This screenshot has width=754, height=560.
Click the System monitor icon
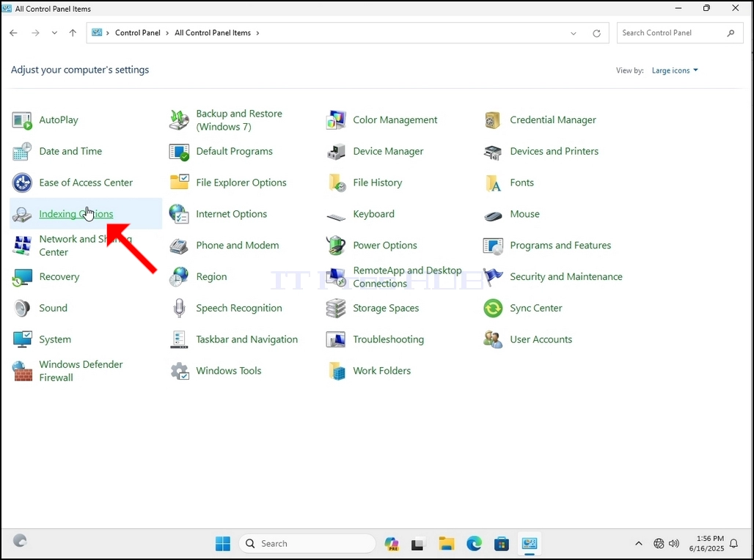pyautogui.click(x=22, y=339)
